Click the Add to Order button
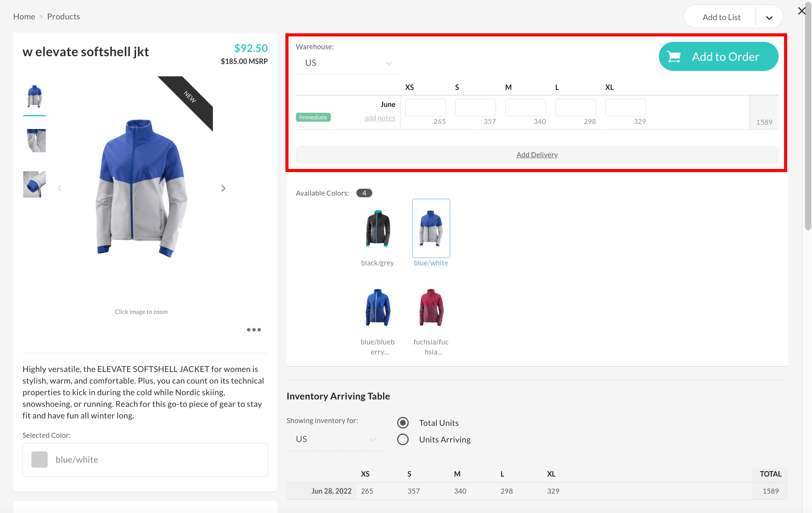 point(718,57)
